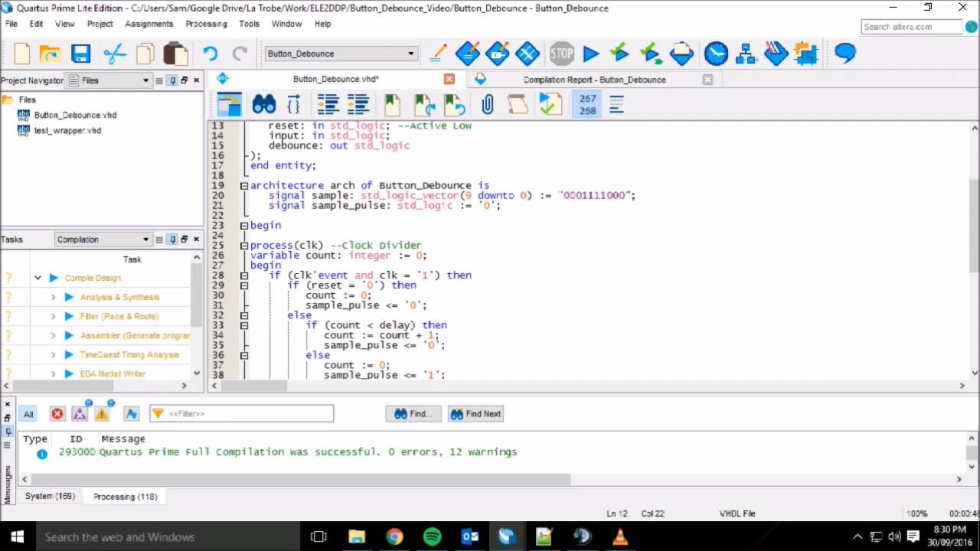Click the first indent lines icon in editor toolbar
Screen dimensions: 980x551
click(x=328, y=104)
